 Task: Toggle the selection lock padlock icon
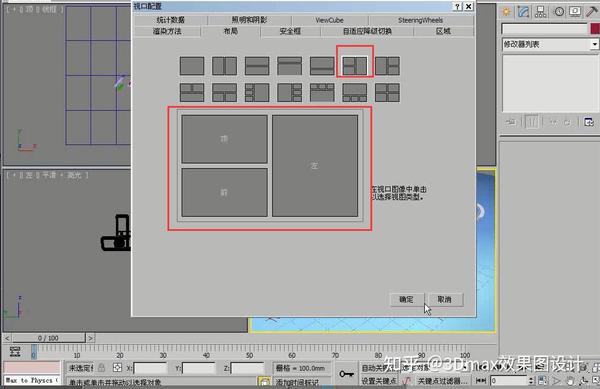coord(101,368)
